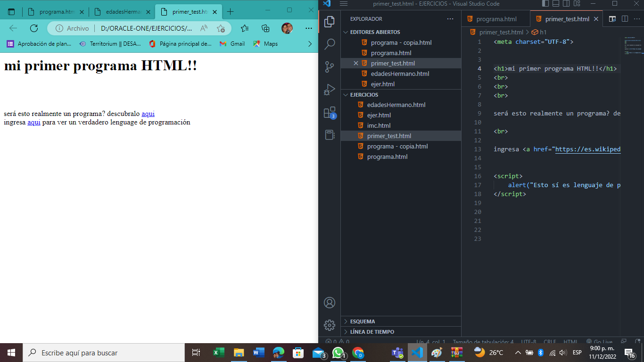The image size is (644, 362).
Task: Collapse EDITORES ABIERTOS section
Action: pos(401,32)
